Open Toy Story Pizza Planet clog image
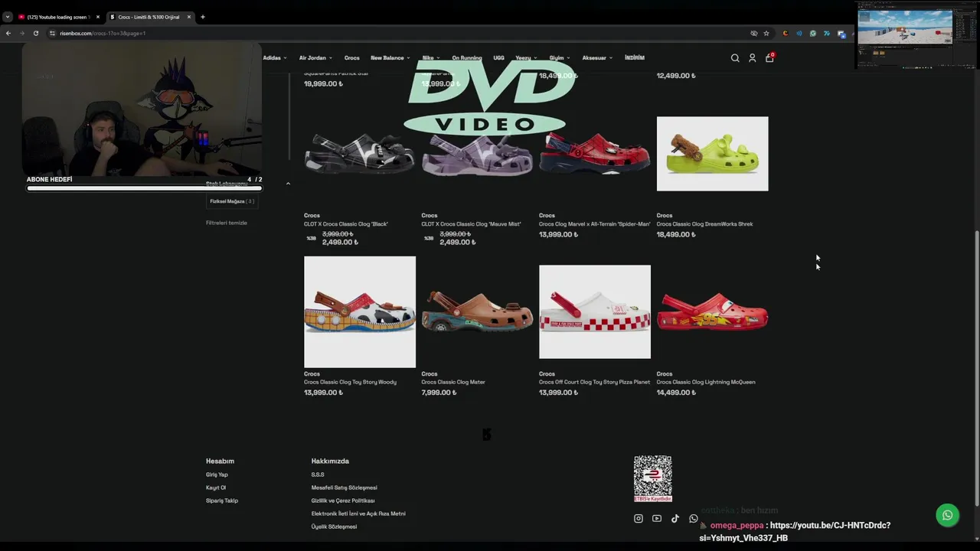 tap(595, 312)
